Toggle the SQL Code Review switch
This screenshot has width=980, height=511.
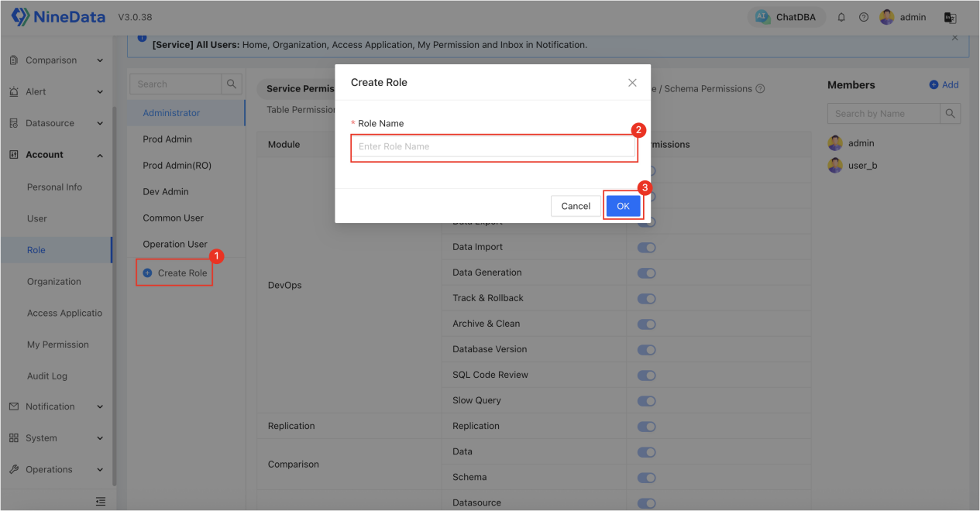coord(646,375)
